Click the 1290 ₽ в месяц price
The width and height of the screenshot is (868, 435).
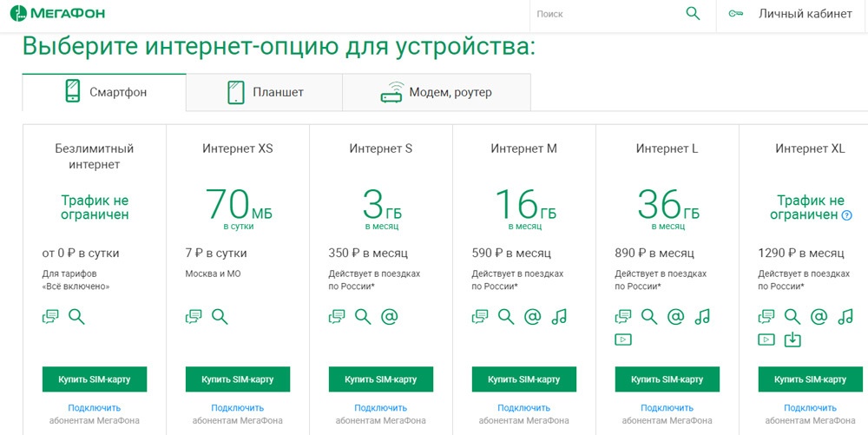pos(801,254)
